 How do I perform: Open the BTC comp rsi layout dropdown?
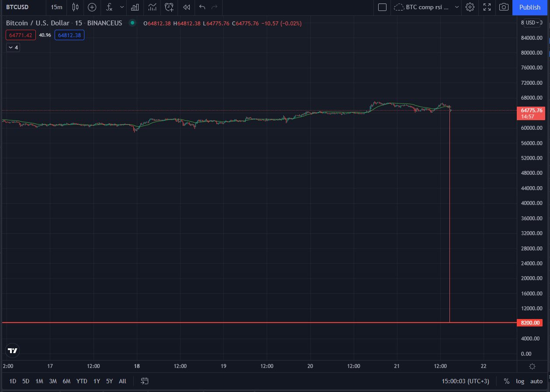pos(427,7)
